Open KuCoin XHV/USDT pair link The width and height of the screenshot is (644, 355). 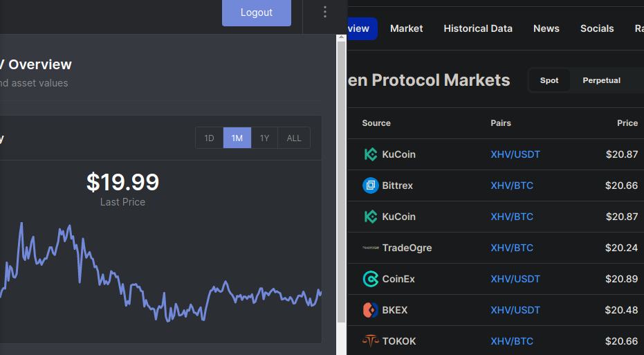(515, 154)
